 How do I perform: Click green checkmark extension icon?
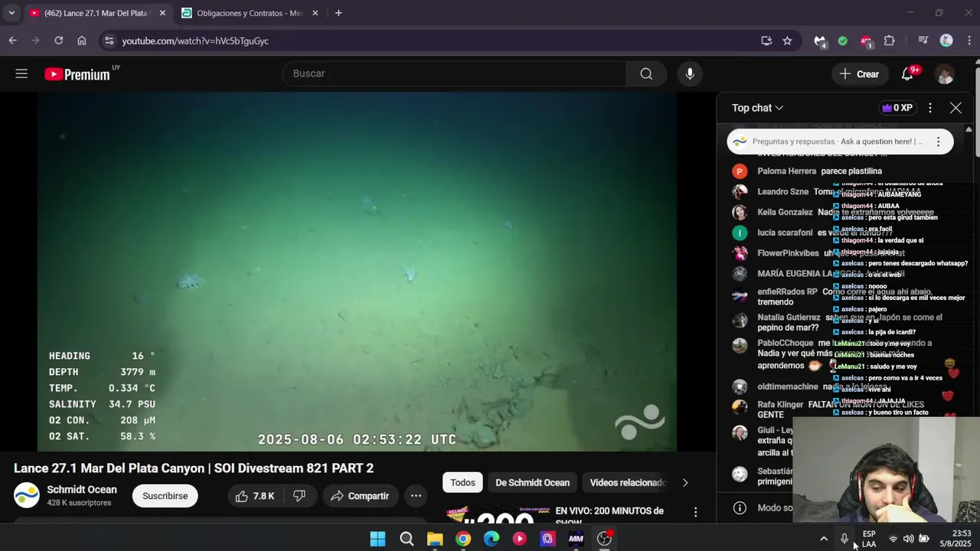[843, 41]
